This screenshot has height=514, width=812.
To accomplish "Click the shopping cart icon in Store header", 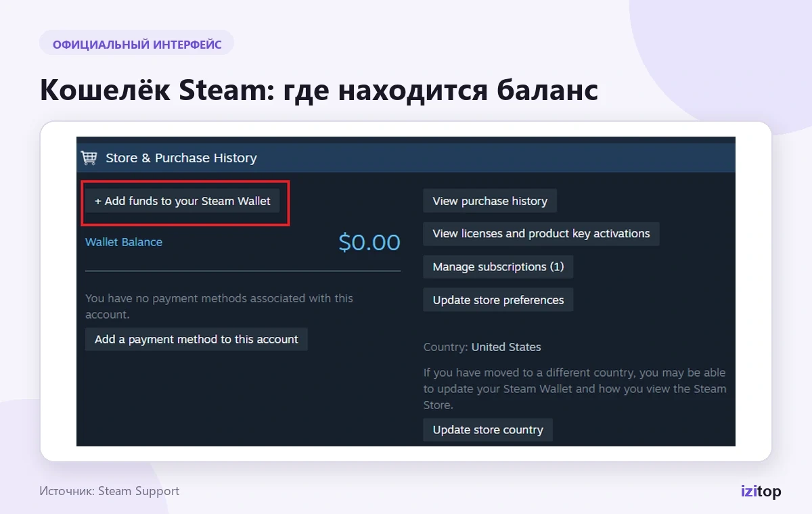I will (89, 158).
